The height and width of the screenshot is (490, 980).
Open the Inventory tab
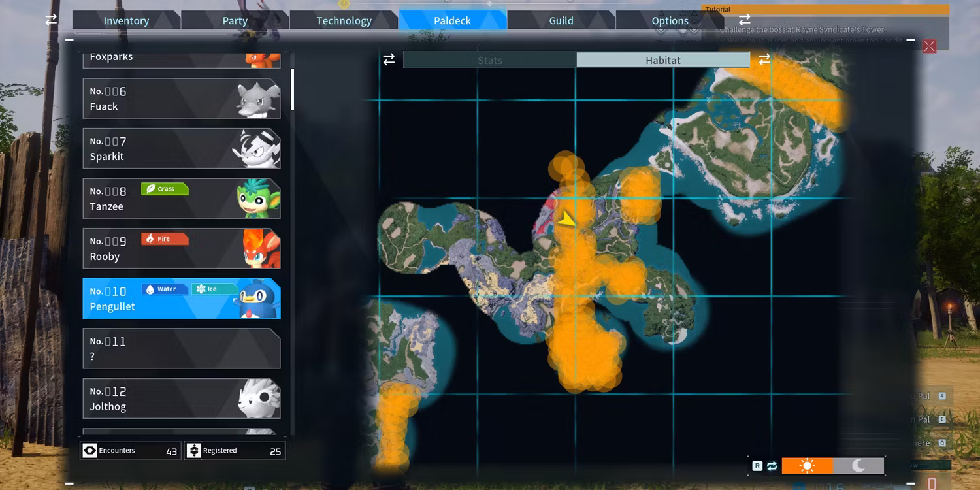[126, 20]
